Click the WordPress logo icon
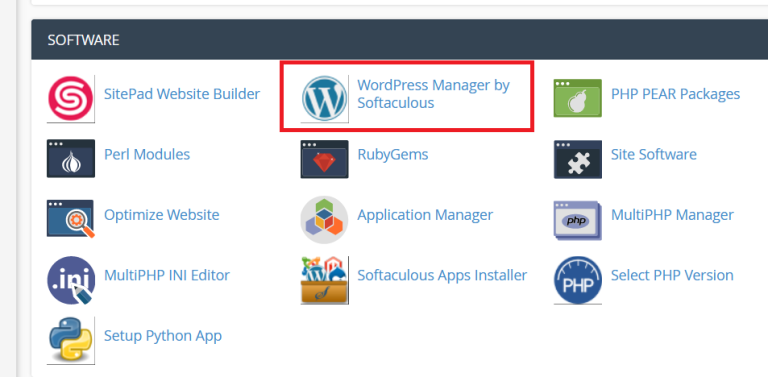Viewport: 768px width, 377px height. click(x=324, y=99)
